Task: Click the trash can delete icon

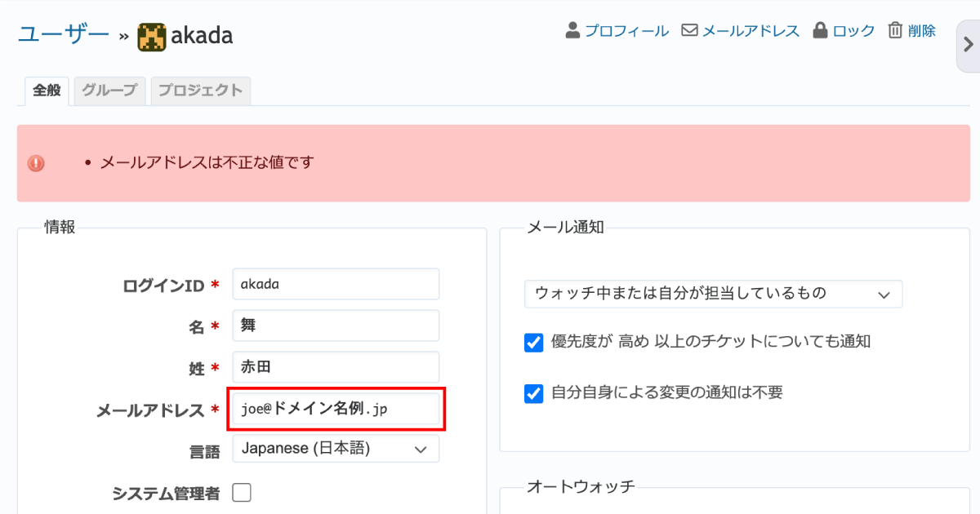Action: [x=895, y=31]
